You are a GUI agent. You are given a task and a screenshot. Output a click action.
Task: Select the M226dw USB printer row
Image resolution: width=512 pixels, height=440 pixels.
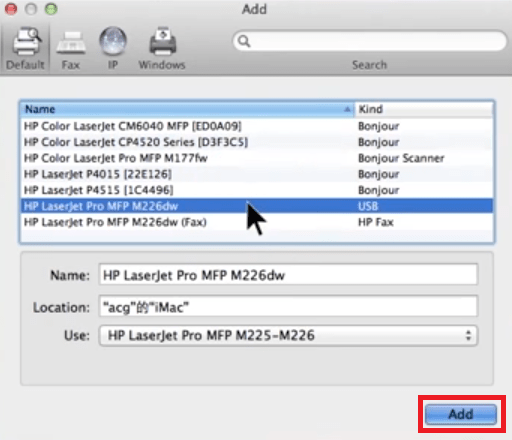tap(257, 206)
